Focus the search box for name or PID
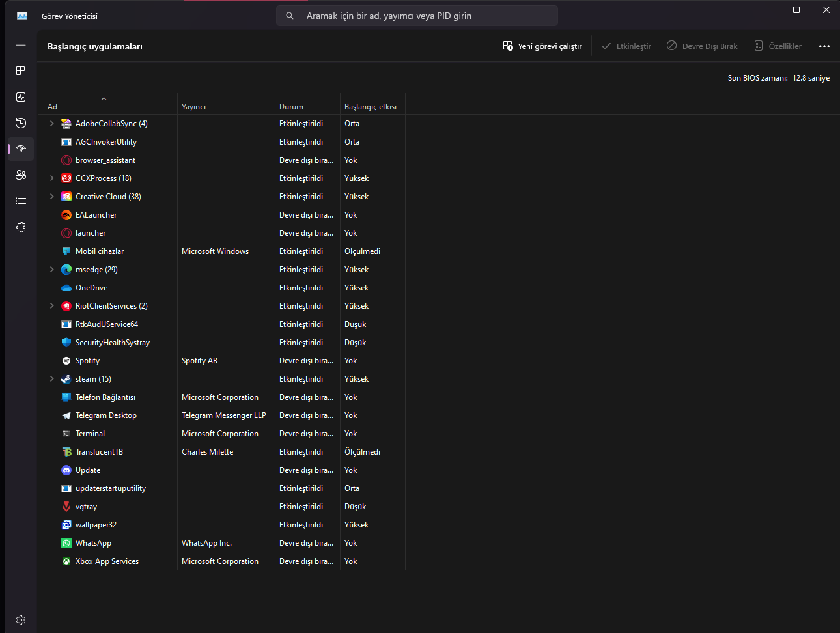 click(417, 16)
